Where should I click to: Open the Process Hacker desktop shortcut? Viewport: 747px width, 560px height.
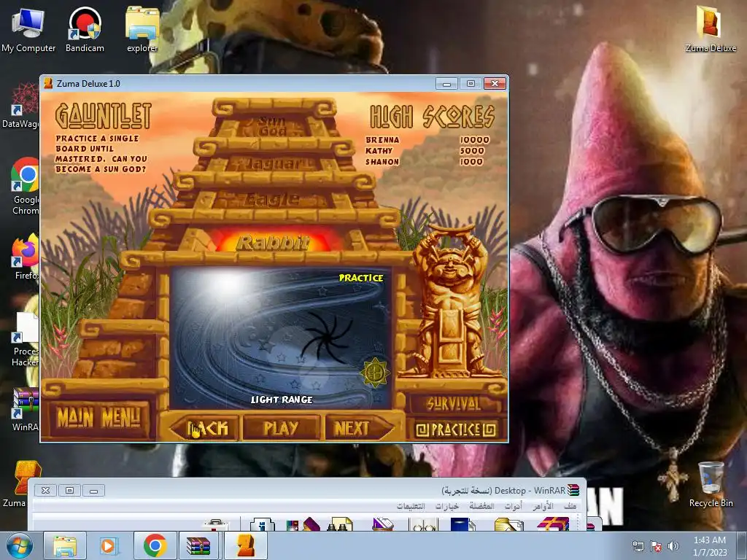pyautogui.click(x=25, y=339)
